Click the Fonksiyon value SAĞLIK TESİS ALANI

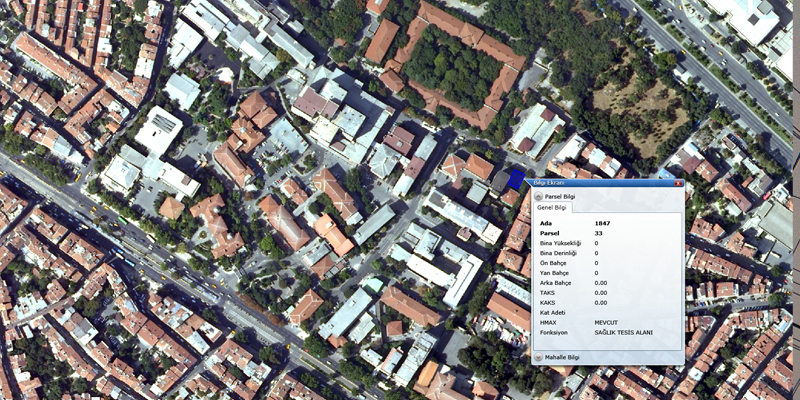click(623, 333)
